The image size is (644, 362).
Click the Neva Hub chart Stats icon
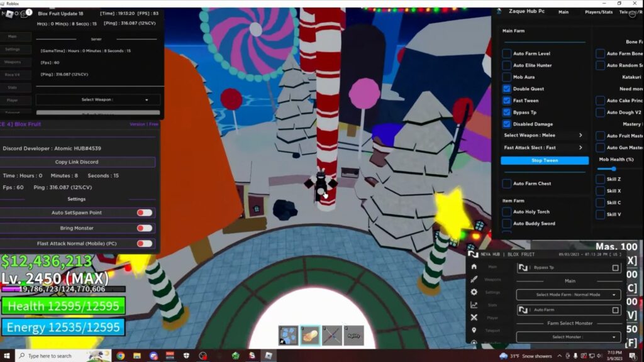coord(474,305)
